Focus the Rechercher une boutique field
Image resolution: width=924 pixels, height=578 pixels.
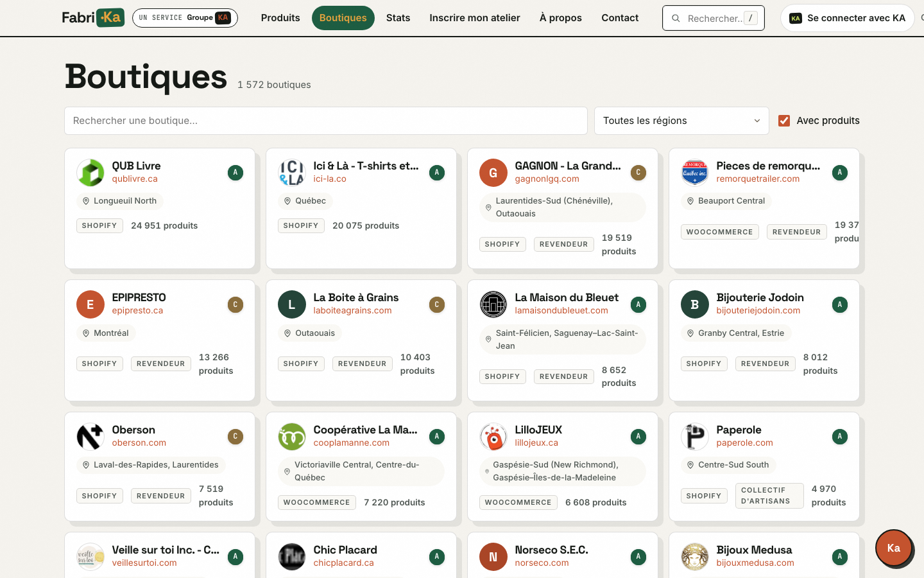coord(326,121)
